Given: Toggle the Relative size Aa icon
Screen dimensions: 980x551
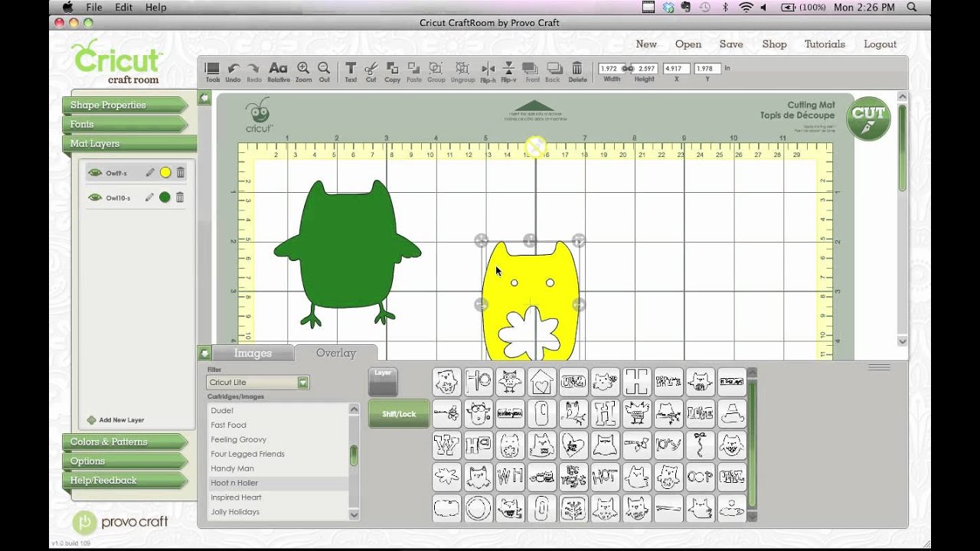Looking at the screenshot, I should pyautogui.click(x=278, y=70).
